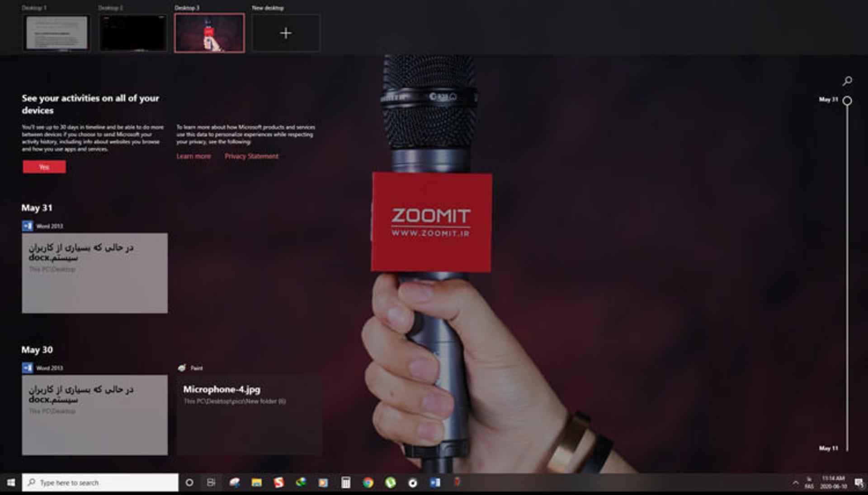Open the May 31 Word document activity card
This screenshot has height=495, width=868.
point(95,273)
